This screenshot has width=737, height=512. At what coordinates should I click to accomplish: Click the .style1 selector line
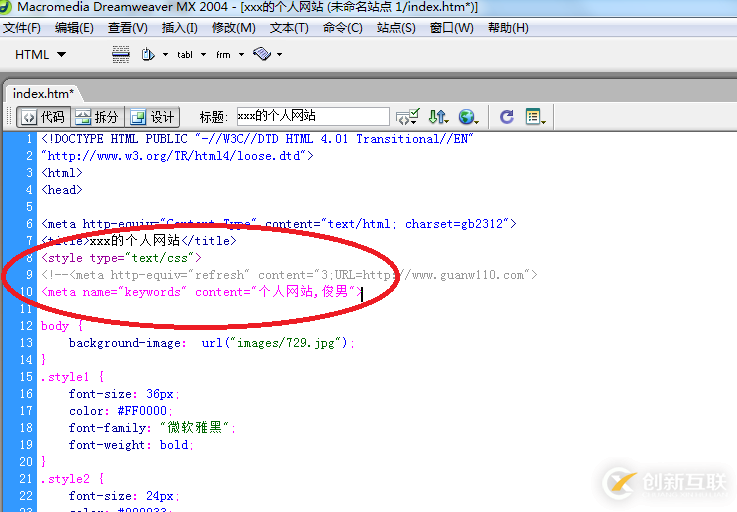click(72, 377)
